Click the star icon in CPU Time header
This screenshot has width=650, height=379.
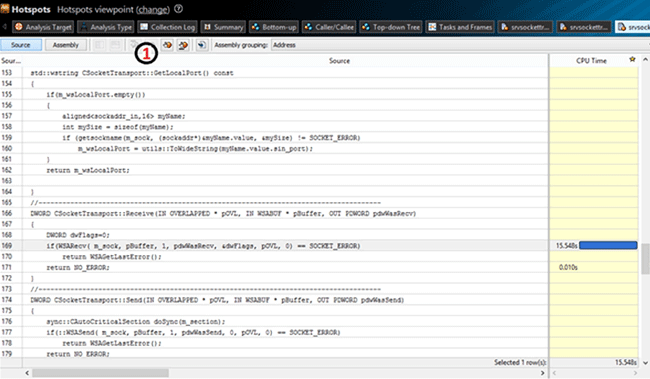click(x=632, y=59)
